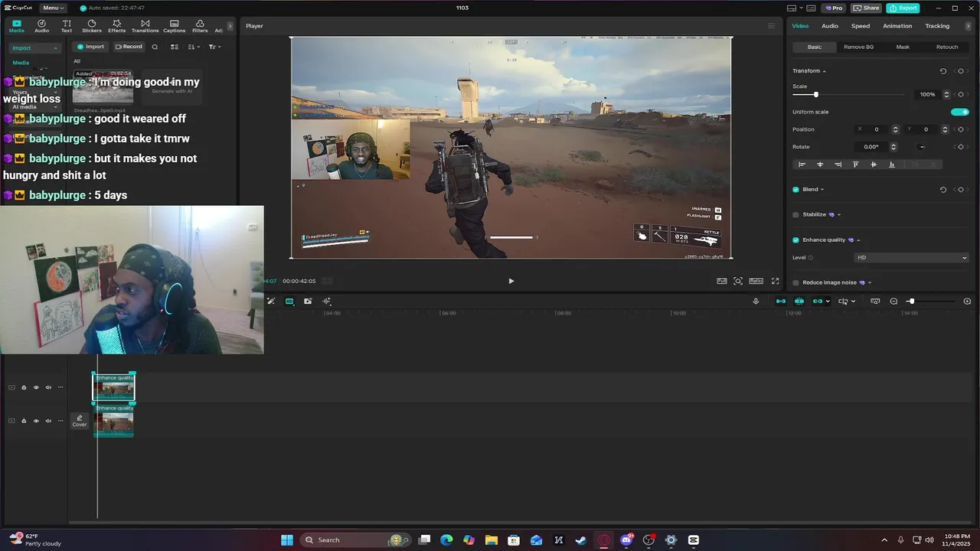The height and width of the screenshot is (551, 980).
Task: Open the Cover editor on timeline
Action: [80, 421]
